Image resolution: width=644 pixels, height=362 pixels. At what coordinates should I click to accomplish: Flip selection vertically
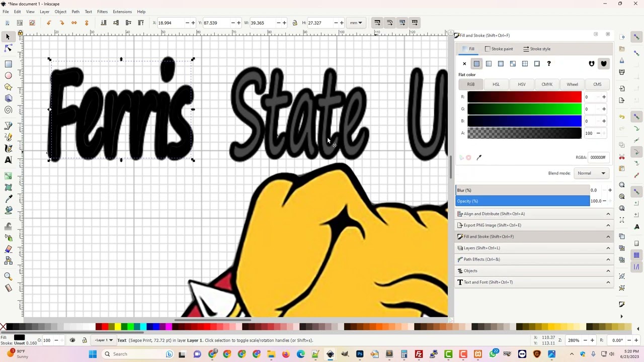point(87,23)
